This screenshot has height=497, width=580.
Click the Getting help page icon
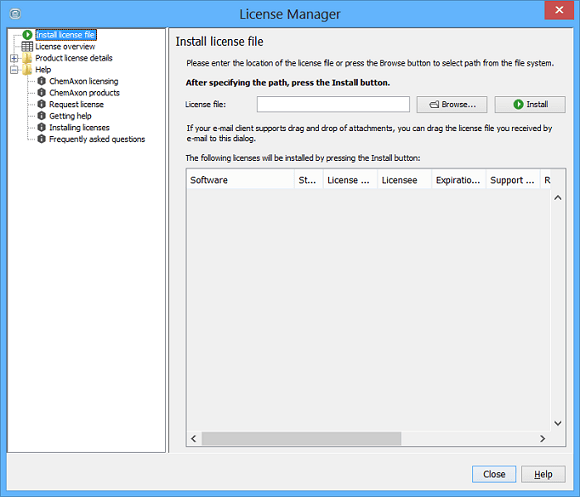(42, 116)
